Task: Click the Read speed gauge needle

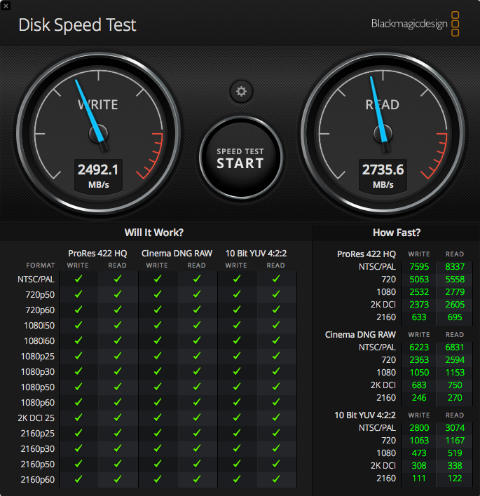Action: click(x=378, y=111)
